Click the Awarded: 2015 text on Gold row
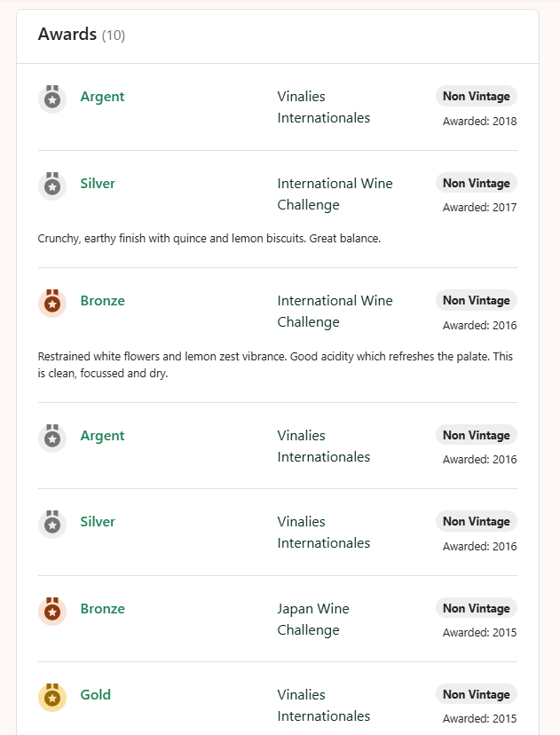This screenshot has height=735, width=560. coord(479,719)
